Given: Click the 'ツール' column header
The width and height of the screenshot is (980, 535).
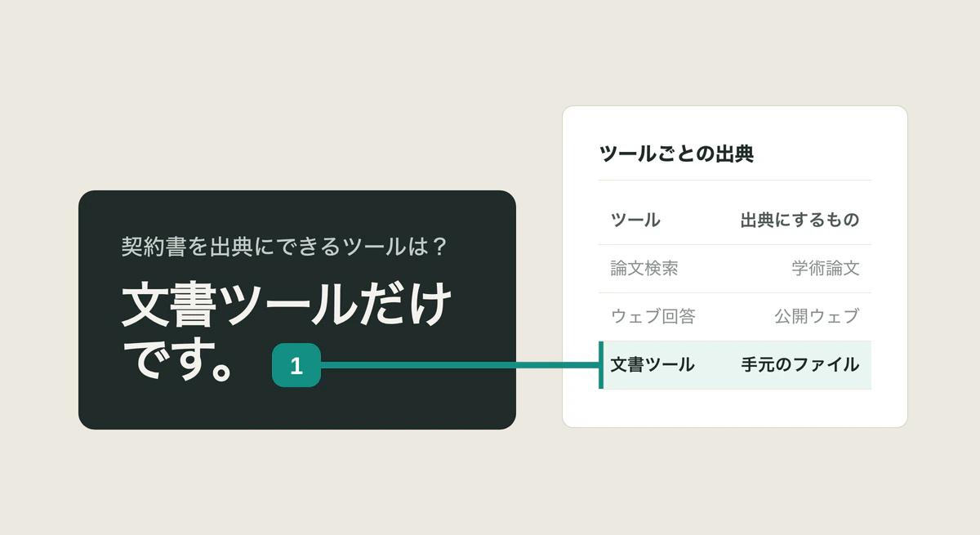Looking at the screenshot, I should (635, 220).
